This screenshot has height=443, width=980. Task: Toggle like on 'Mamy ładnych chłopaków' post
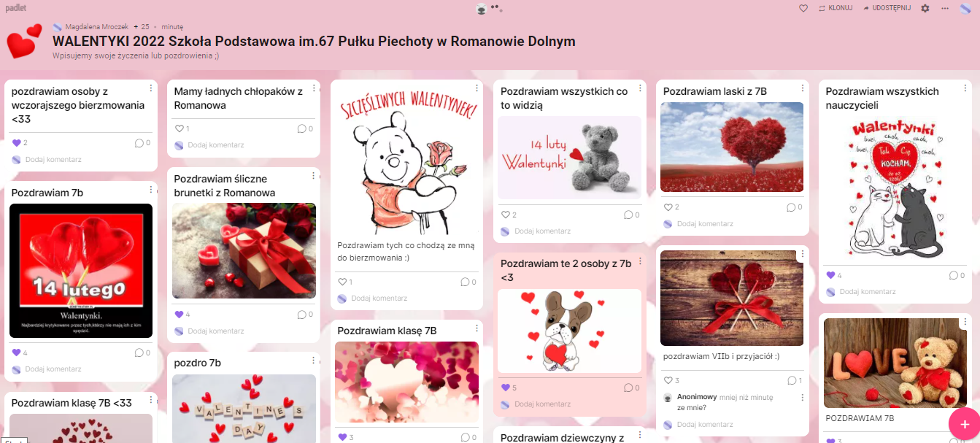[x=179, y=128]
